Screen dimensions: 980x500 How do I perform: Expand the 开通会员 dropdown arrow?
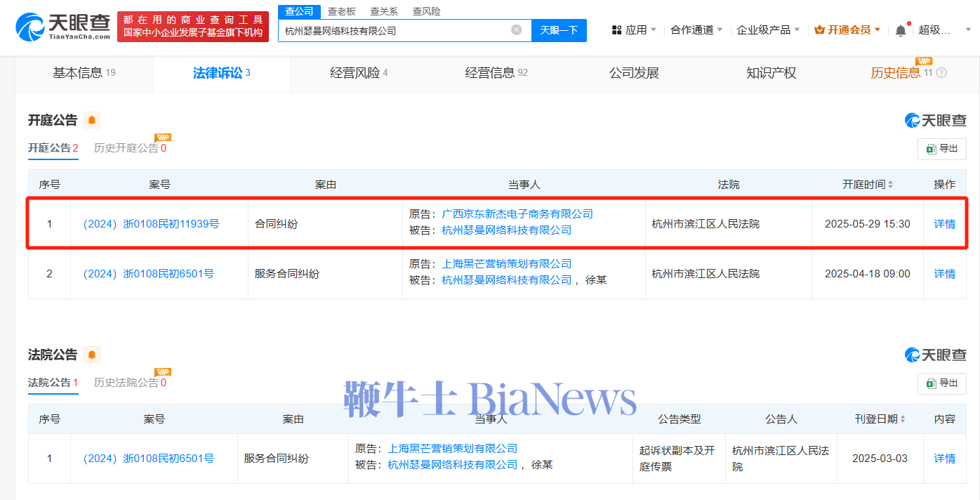878,30
